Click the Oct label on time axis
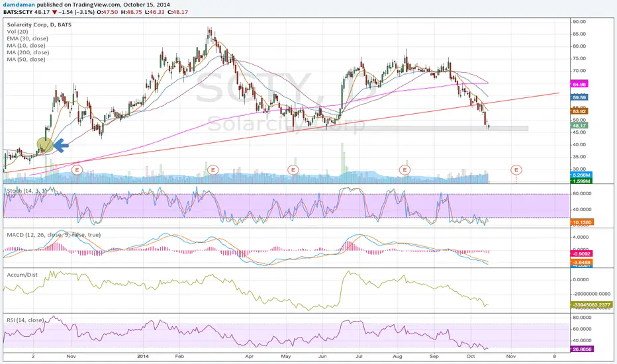Screen dimensions: 617x364 471,356
